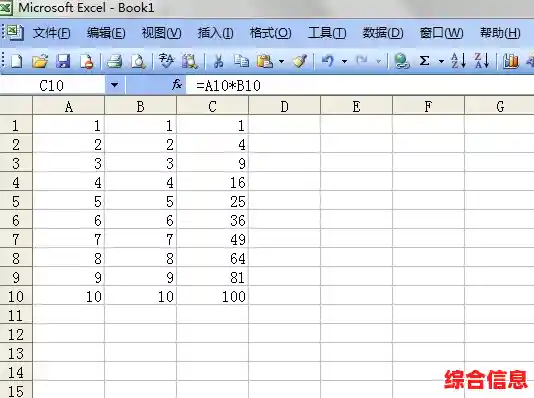Open the AutoSum functions dropdown arrow
Screen dimensions: 534x398
click(441, 62)
